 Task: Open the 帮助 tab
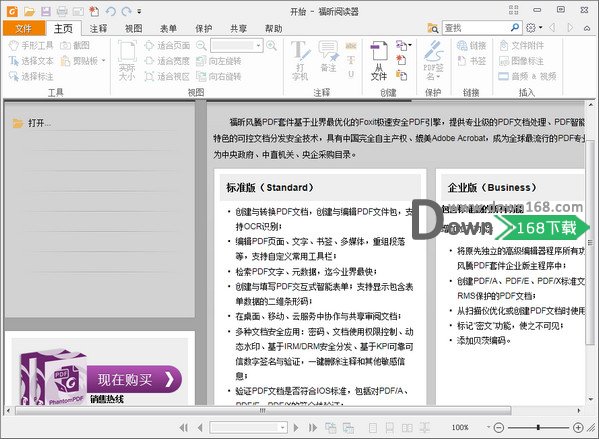click(274, 28)
